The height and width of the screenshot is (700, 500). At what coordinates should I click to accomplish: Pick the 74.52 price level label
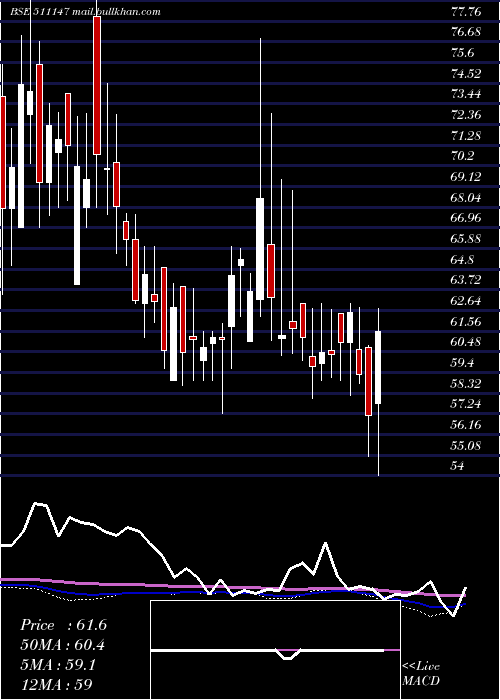coord(466,74)
